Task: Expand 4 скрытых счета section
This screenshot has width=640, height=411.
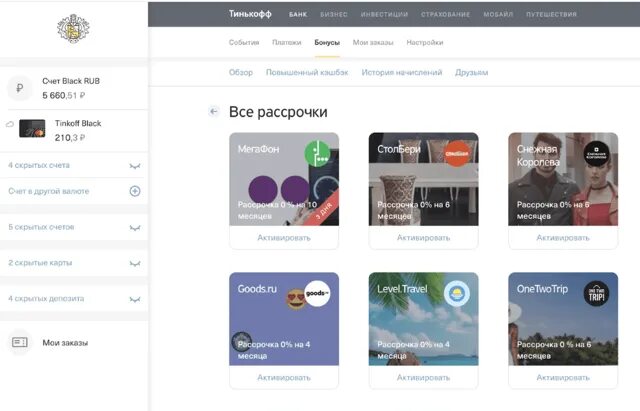Action: pos(74,165)
